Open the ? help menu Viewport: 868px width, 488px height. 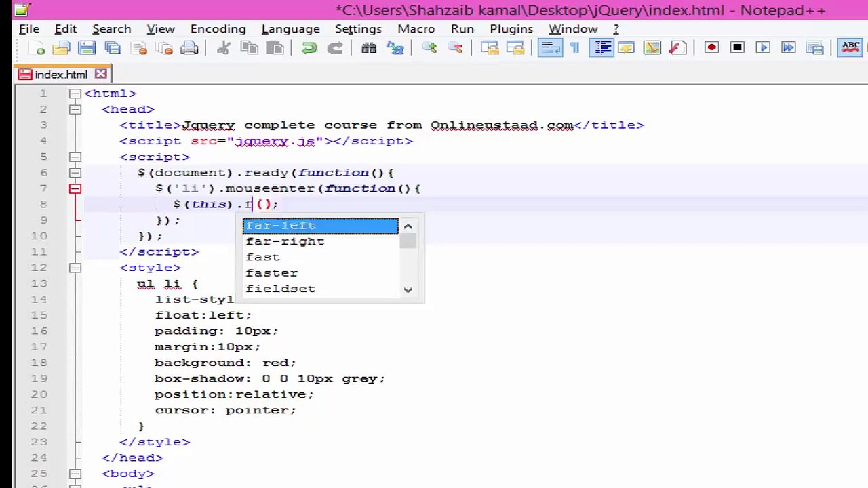coord(616,28)
